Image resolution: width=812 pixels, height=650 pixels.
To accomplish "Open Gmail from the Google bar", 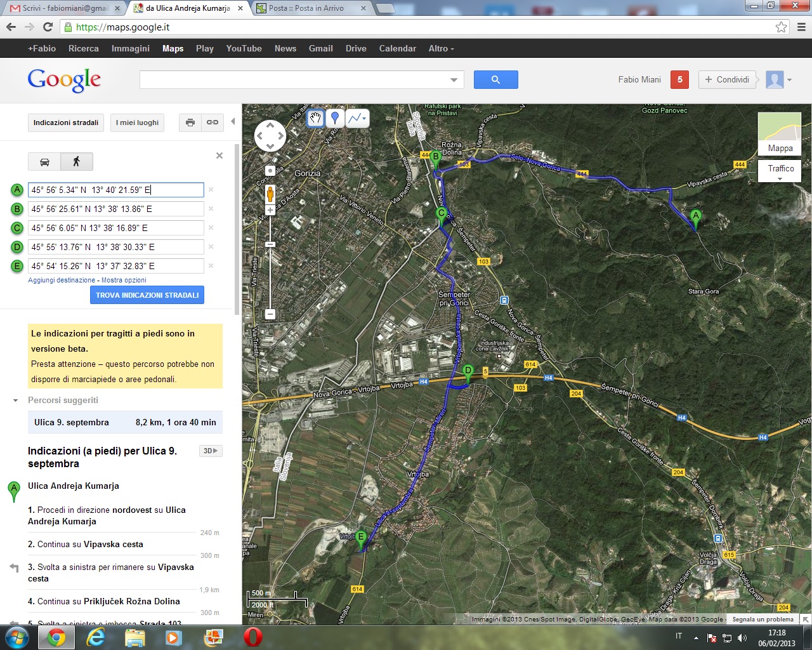I will point(321,48).
